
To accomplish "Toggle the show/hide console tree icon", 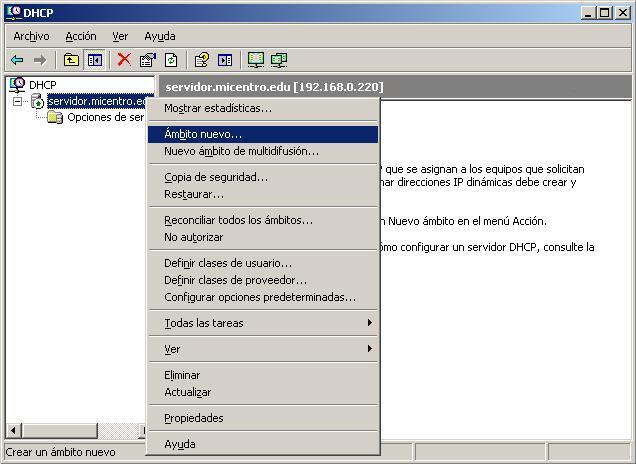I will pos(94,60).
